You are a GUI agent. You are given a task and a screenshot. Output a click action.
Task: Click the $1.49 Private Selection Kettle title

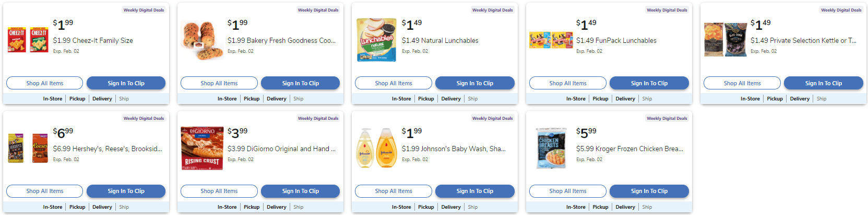click(803, 40)
